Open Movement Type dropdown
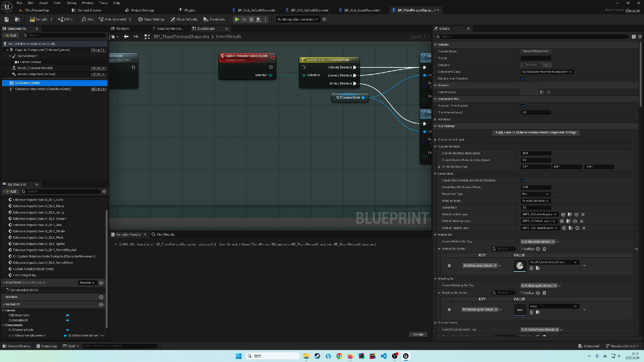 (x=536, y=194)
